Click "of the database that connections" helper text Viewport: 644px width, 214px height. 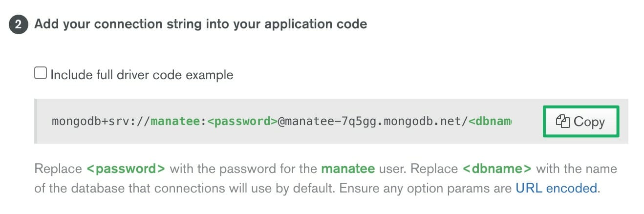[138, 188]
